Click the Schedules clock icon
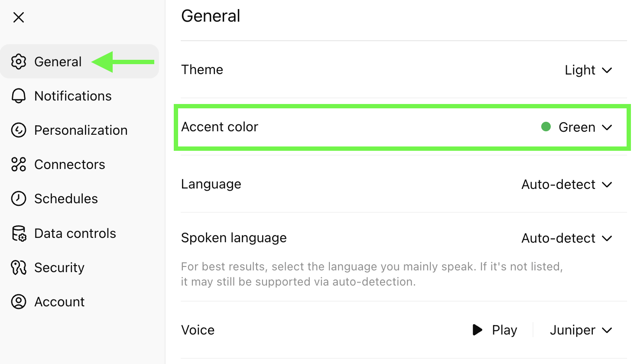This screenshot has width=637, height=364. pos(19,198)
